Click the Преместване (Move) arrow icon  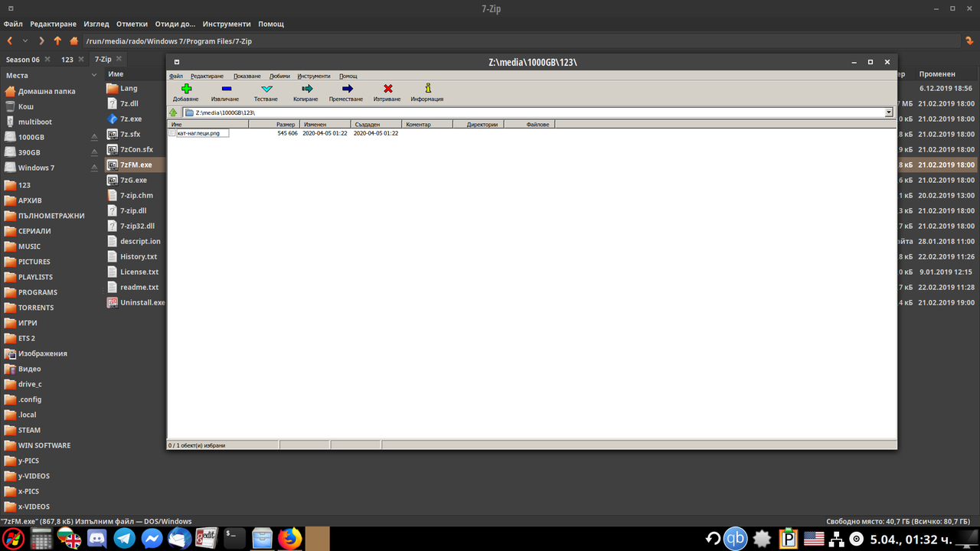347,89
